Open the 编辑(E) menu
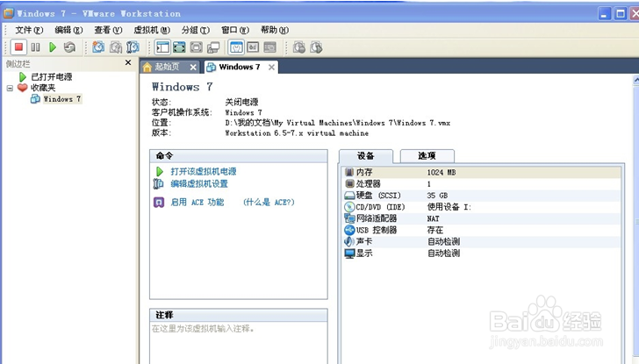This screenshot has height=364, width=639. click(x=68, y=30)
